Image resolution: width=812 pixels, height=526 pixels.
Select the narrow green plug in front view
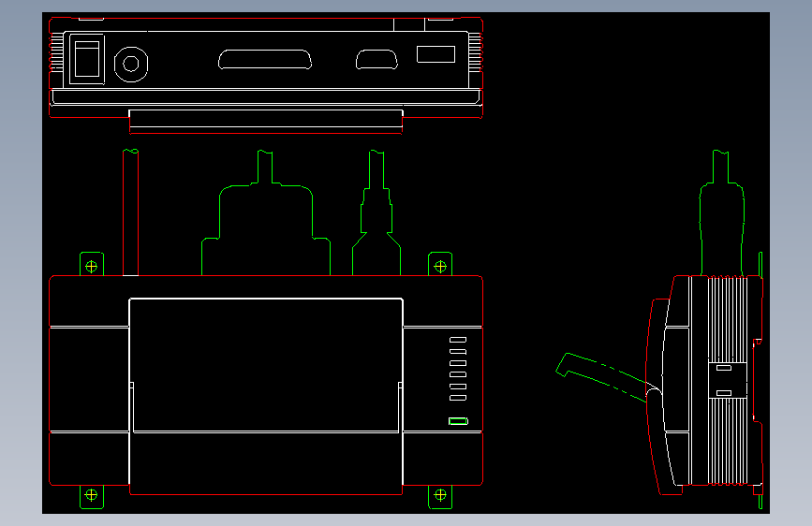coord(376,212)
